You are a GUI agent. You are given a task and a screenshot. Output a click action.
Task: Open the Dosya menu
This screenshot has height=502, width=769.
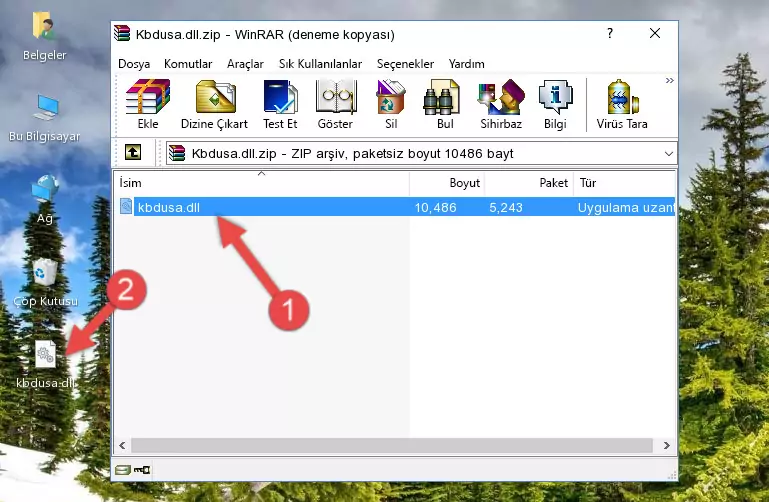[134, 64]
